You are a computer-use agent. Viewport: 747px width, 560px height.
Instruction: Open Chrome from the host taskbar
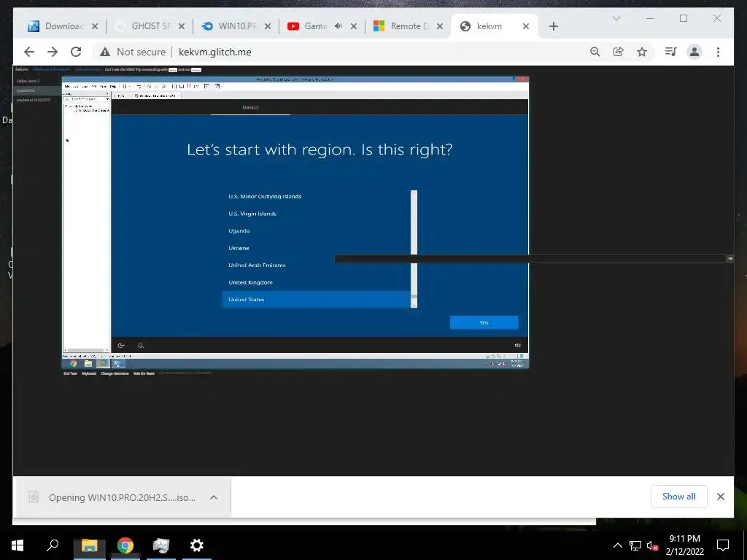click(125, 545)
